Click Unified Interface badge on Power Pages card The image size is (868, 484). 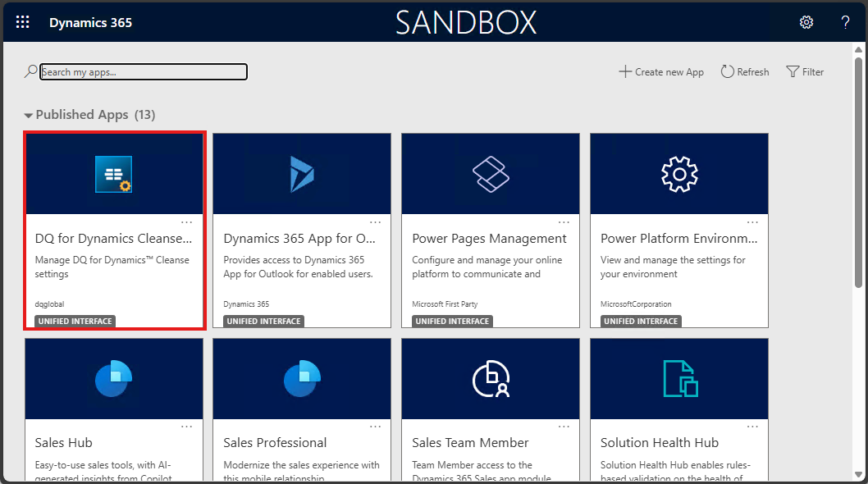pos(452,322)
